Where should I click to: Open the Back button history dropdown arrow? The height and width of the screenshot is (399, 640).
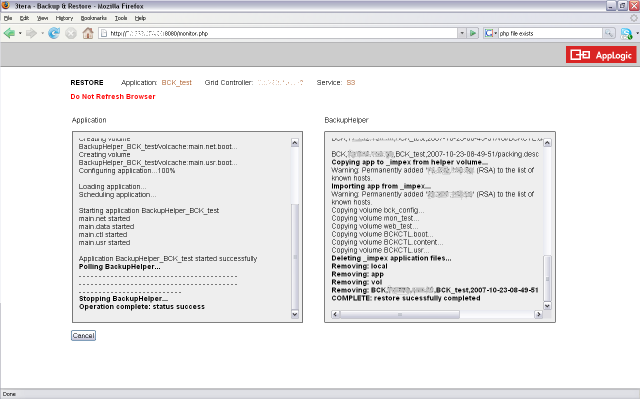(x=20, y=33)
